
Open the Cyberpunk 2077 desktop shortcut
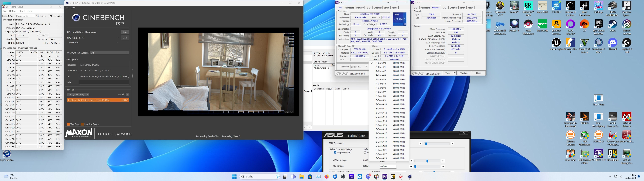pos(500,9)
